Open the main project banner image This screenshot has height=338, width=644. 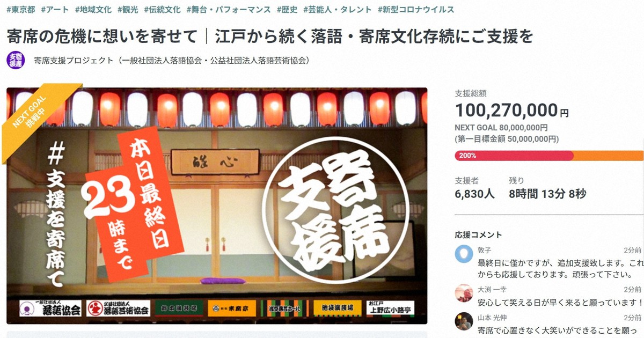click(217, 206)
